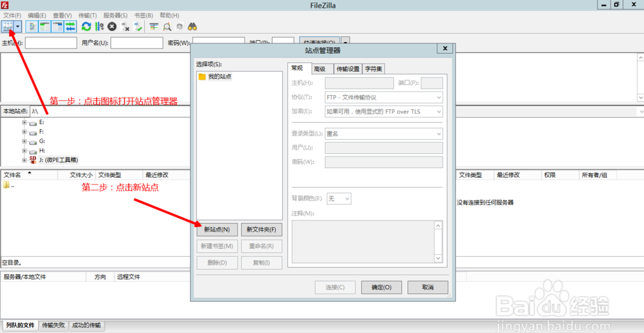Click the reconnect to server icon

click(x=138, y=27)
